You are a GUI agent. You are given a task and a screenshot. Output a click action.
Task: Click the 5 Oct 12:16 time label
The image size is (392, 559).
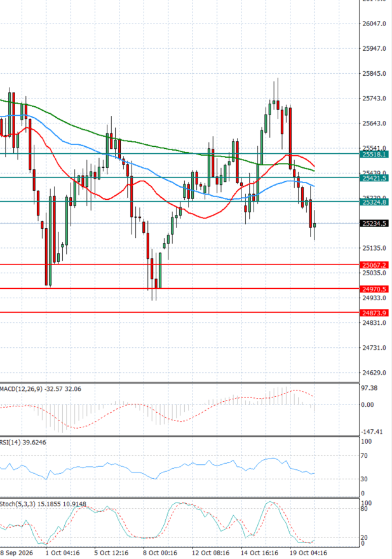[112, 553]
